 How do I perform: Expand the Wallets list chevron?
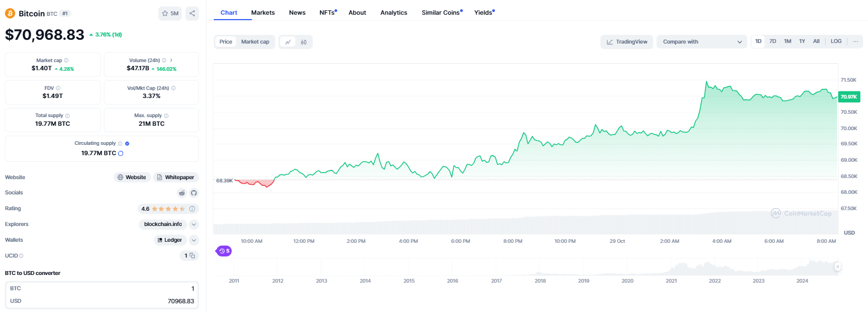click(x=194, y=240)
